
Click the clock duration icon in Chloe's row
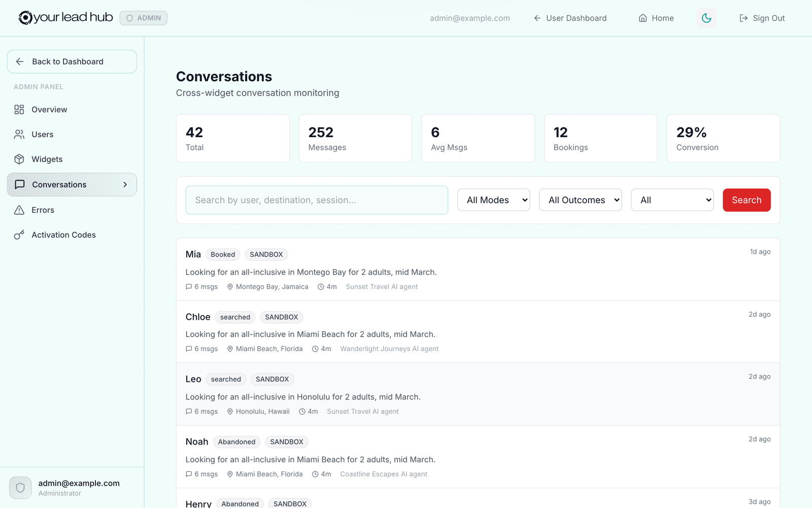tap(315, 349)
